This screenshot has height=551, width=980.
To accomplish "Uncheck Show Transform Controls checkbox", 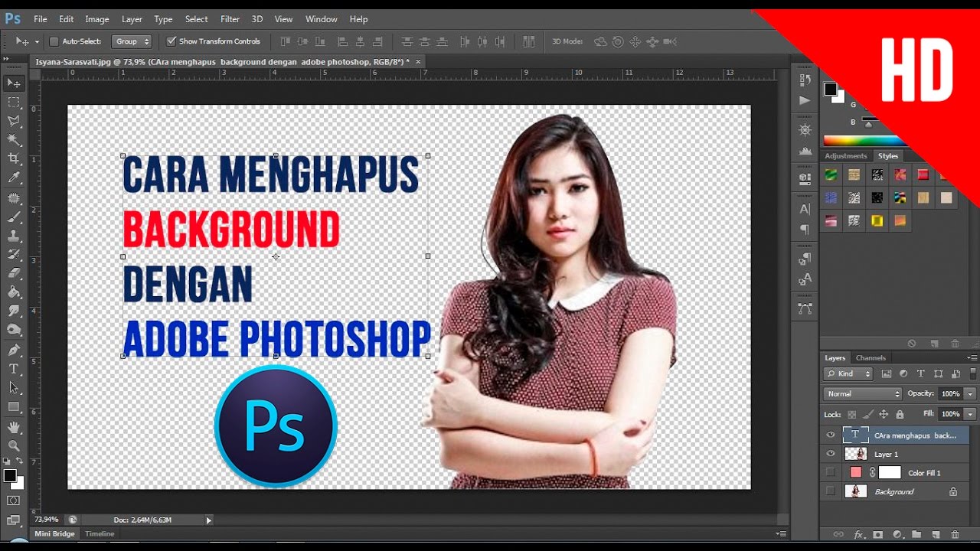I will click(x=171, y=41).
